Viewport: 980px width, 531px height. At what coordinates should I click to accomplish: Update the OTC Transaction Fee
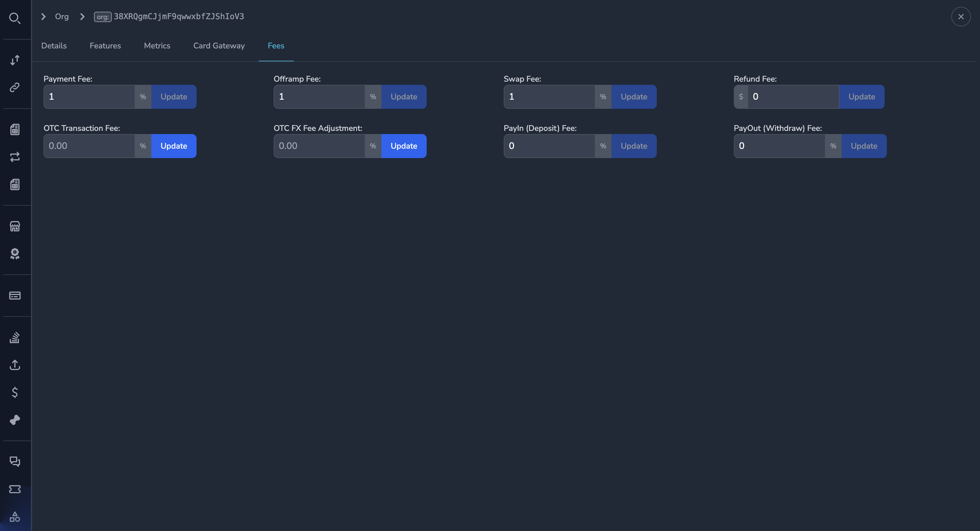[x=174, y=146]
